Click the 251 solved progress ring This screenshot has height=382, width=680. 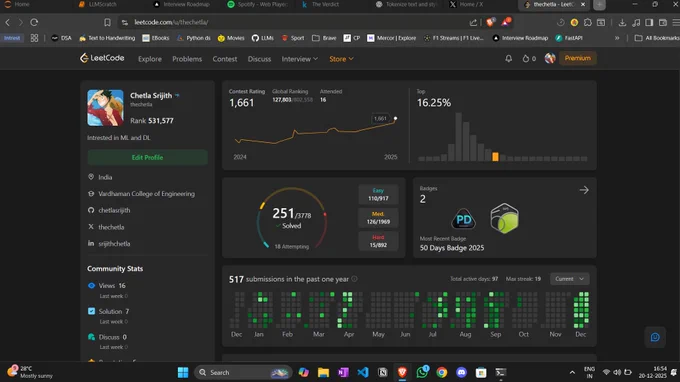pyautogui.click(x=291, y=219)
